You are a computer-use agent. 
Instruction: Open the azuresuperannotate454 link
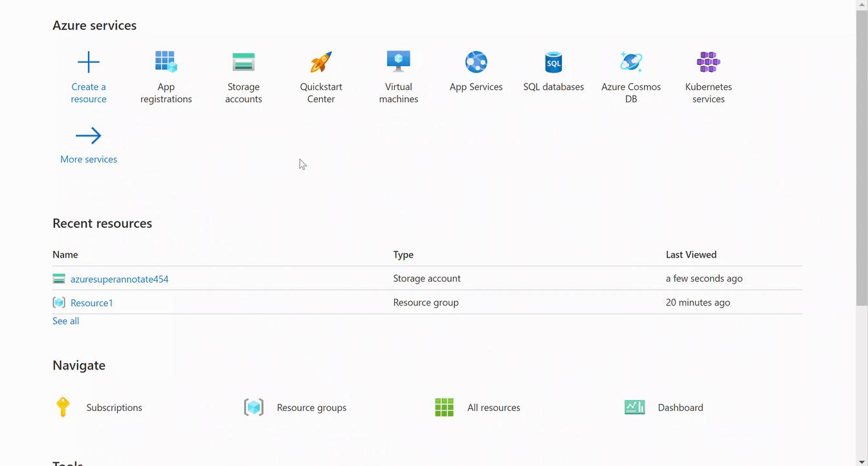pos(120,279)
